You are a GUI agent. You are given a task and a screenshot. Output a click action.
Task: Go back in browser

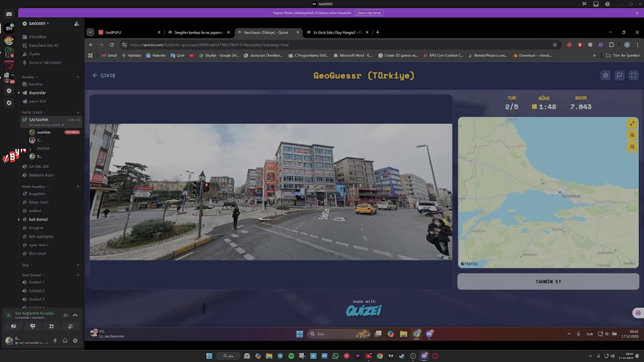(x=91, y=45)
